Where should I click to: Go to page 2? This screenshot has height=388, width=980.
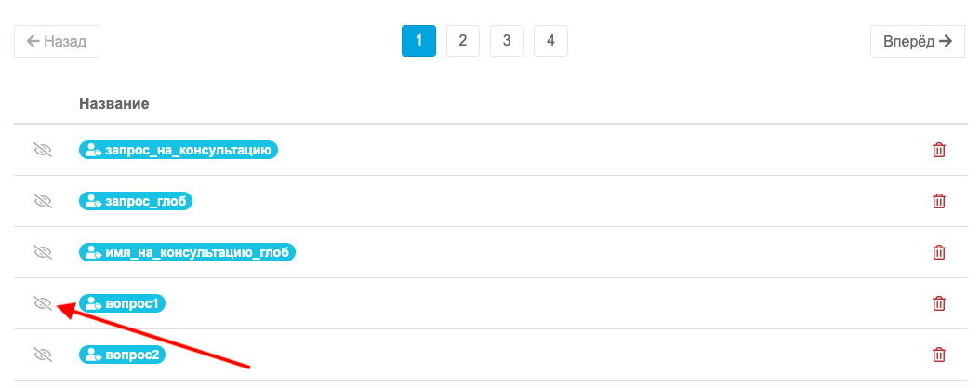click(x=462, y=41)
